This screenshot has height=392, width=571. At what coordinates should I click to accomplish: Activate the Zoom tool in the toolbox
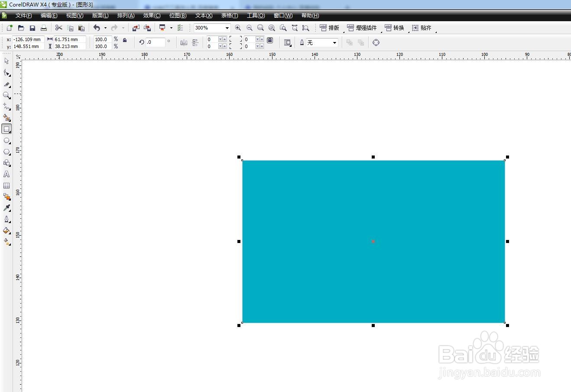click(6, 95)
